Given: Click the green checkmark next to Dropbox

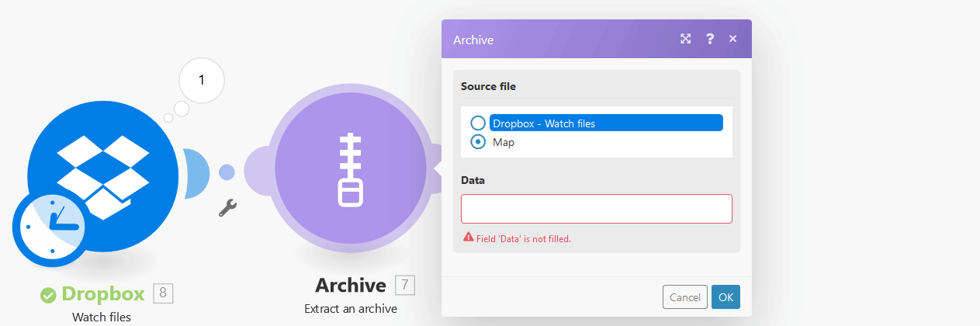Looking at the screenshot, I should point(48,295).
